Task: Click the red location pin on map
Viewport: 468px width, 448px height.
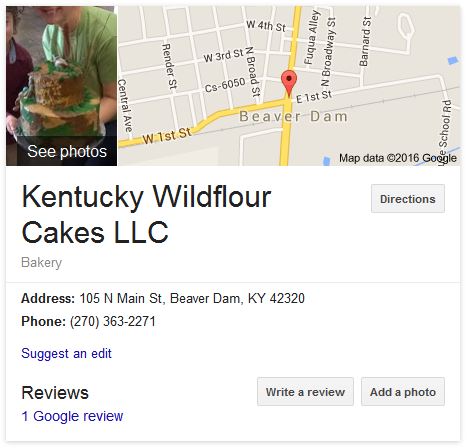Action: [289, 83]
